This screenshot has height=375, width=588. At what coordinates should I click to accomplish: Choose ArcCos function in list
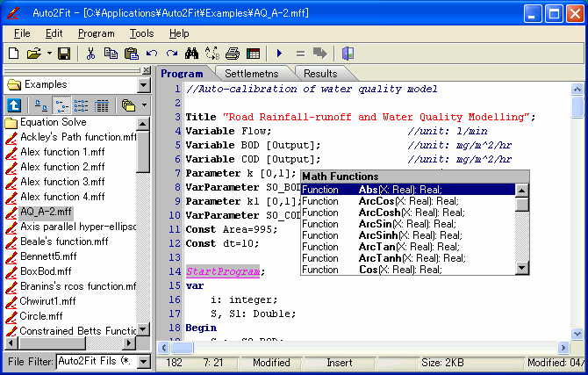pos(408,201)
